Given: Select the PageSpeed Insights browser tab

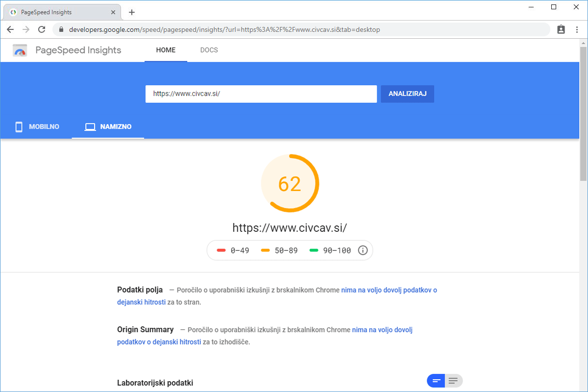Looking at the screenshot, I should click(61, 12).
